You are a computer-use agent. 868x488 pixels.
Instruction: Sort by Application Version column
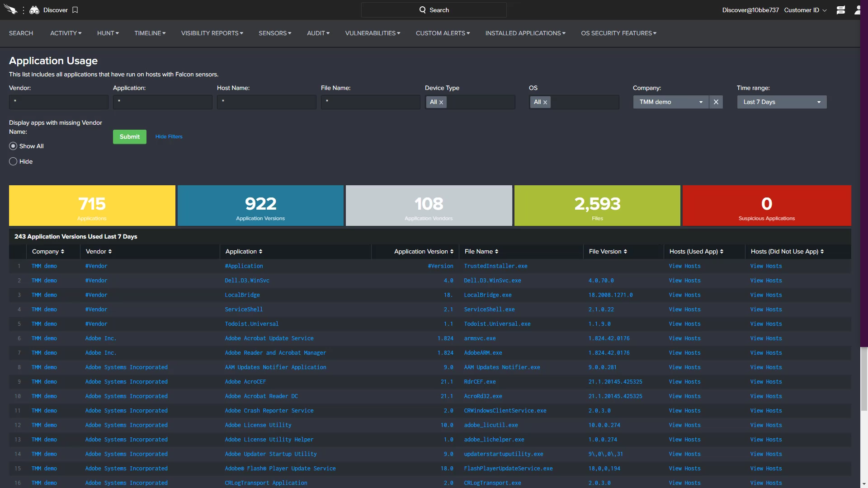pyautogui.click(x=424, y=251)
